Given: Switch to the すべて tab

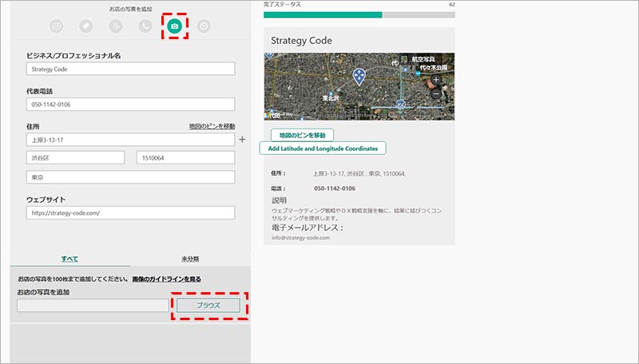Looking at the screenshot, I should pyautogui.click(x=69, y=259).
